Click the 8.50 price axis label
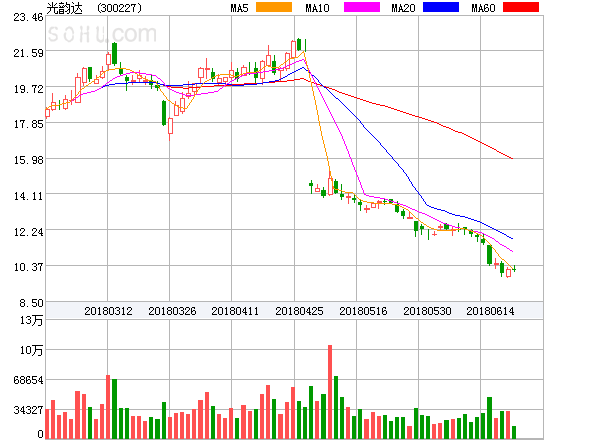 point(31,303)
